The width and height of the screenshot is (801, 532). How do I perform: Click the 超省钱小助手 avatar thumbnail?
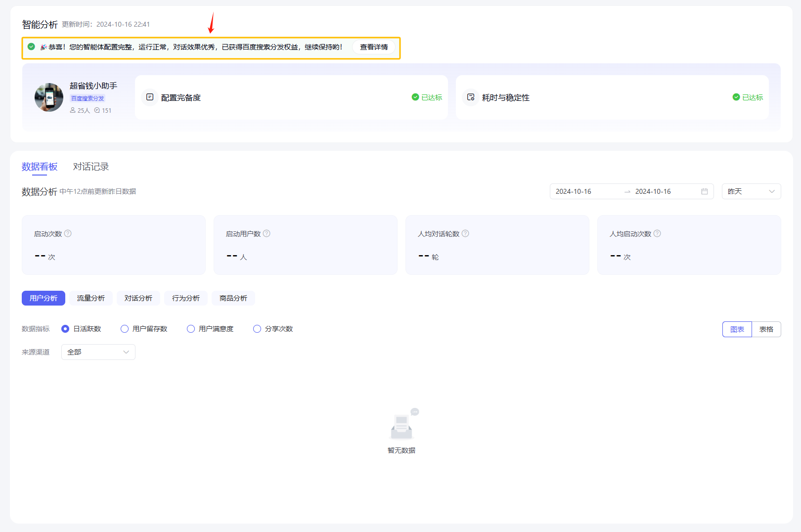click(x=49, y=97)
